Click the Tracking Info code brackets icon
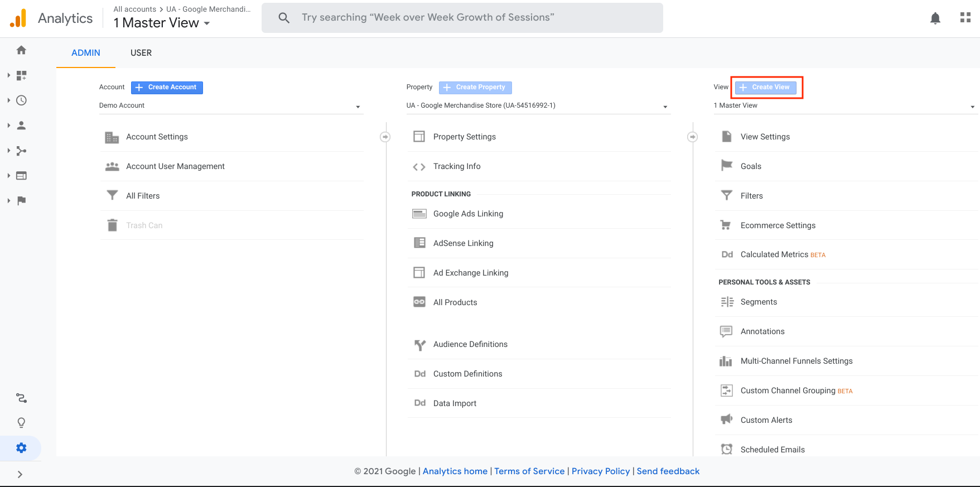This screenshot has width=980, height=487. 419,167
